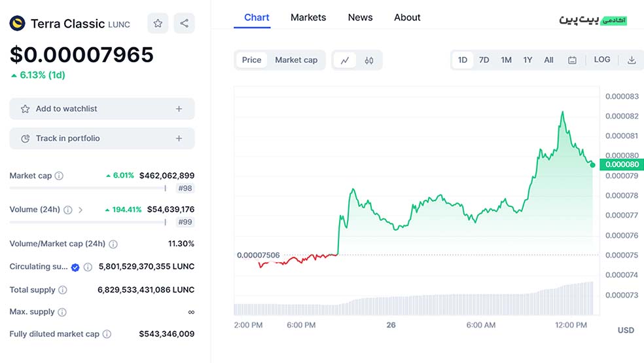Screen dimensions: 644x363
Task: Expand Track in portfolio plus sign
Action: coord(179,138)
